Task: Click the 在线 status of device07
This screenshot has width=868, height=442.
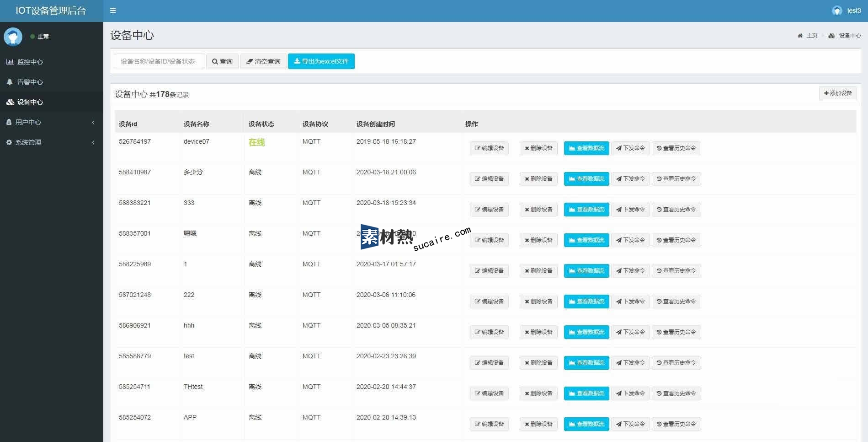Action: (256, 142)
